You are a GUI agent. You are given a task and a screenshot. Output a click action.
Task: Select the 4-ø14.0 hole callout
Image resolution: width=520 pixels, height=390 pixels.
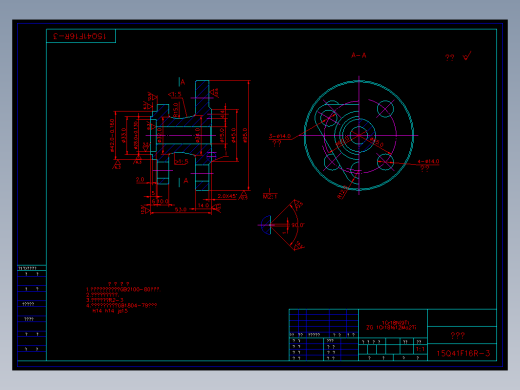(x=429, y=162)
